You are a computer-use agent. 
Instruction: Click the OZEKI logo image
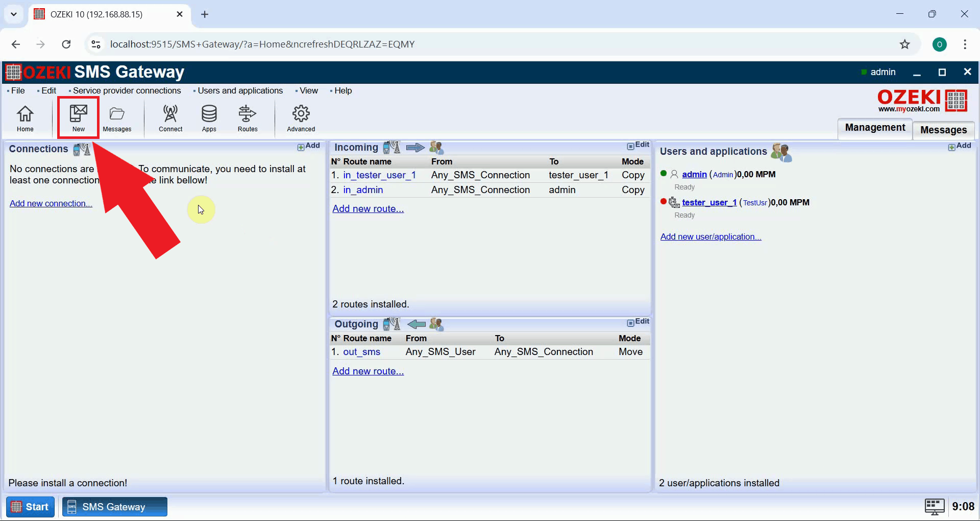pos(922,100)
